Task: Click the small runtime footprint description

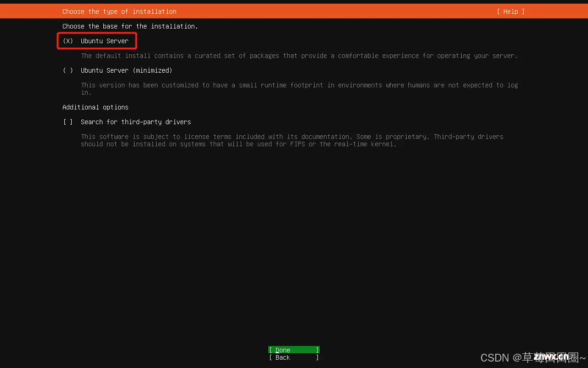Action: pyautogui.click(x=300, y=89)
